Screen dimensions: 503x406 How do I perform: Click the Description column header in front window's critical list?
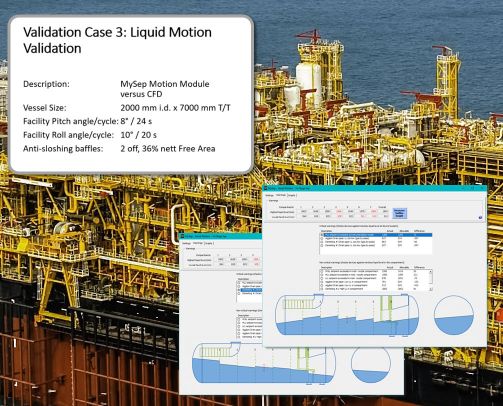click(326, 231)
